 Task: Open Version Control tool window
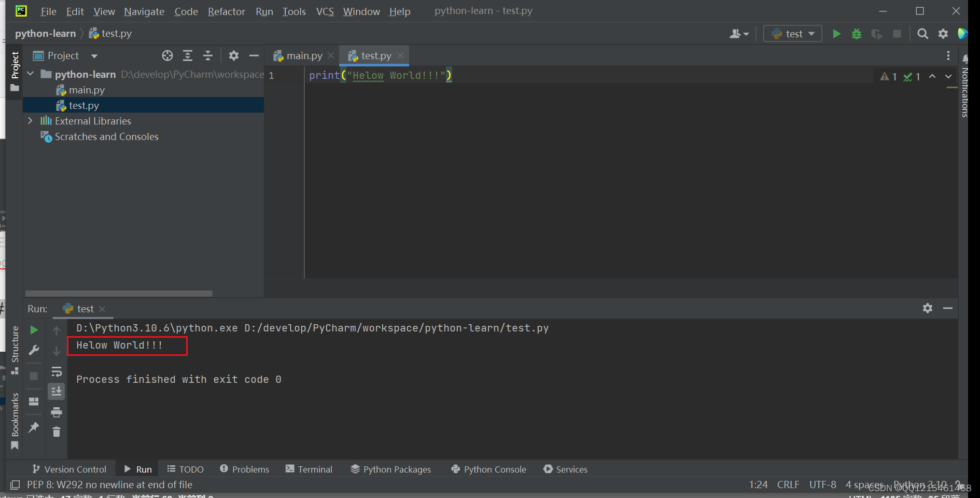[69, 469]
